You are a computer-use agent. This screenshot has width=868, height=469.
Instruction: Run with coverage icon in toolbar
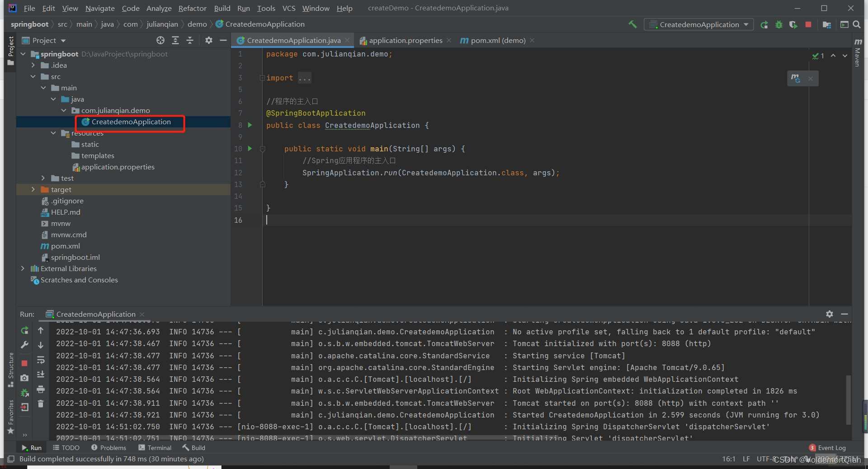click(x=793, y=25)
